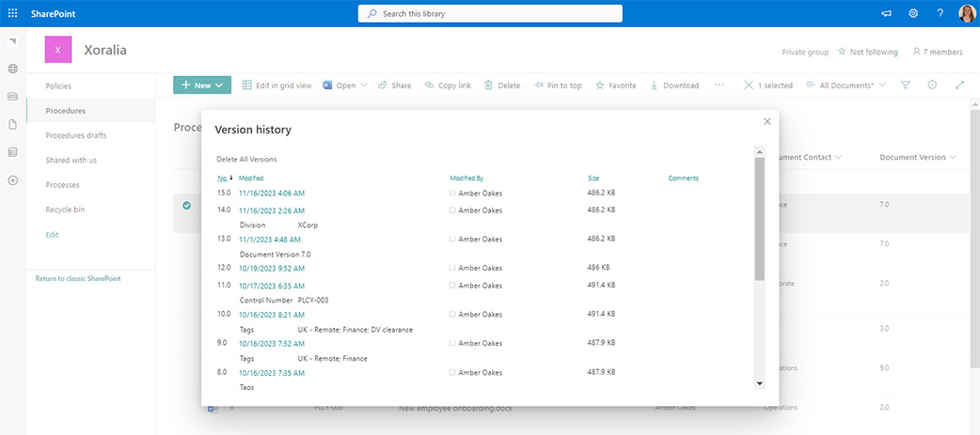Open the SharePoint app launcher grid
Viewport: 980px width, 435px height.
pyautogui.click(x=12, y=13)
